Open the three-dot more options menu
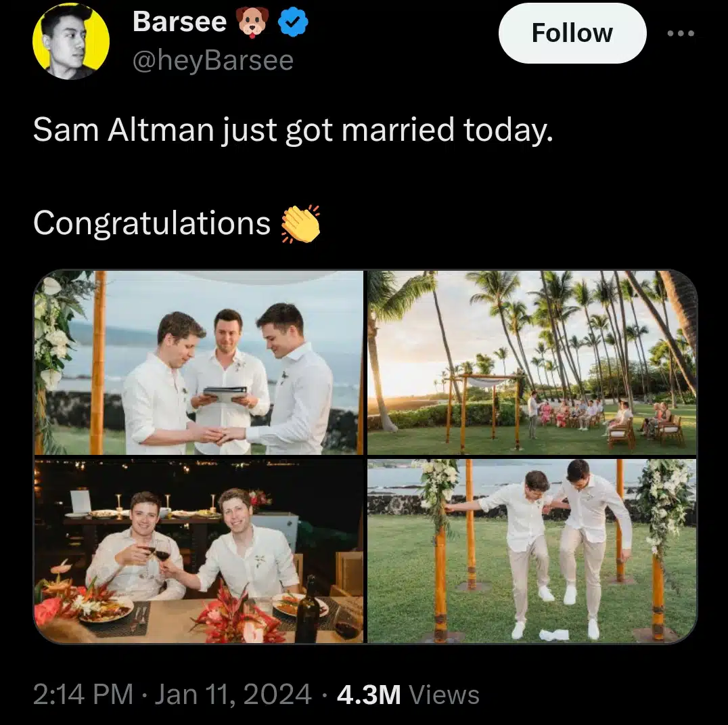The image size is (728, 725). pyautogui.click(x=680, y=32)
